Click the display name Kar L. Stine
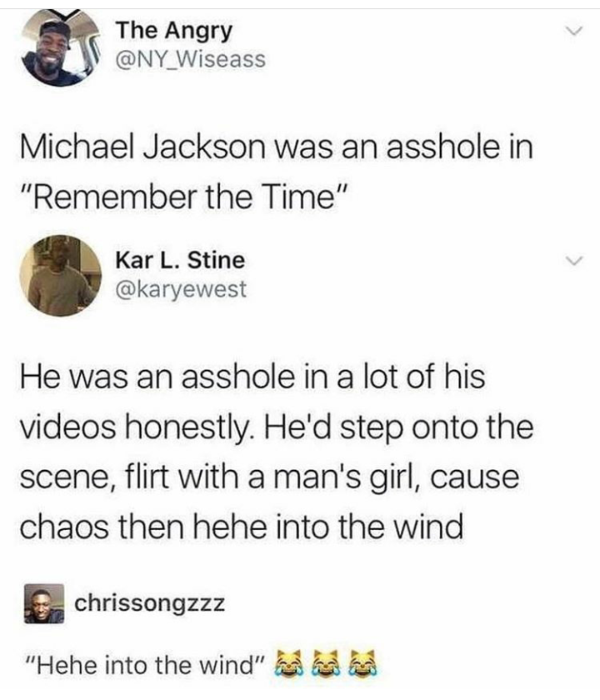Image resolution: width=600 pixels, height=700 pixels. click(180, 260)
